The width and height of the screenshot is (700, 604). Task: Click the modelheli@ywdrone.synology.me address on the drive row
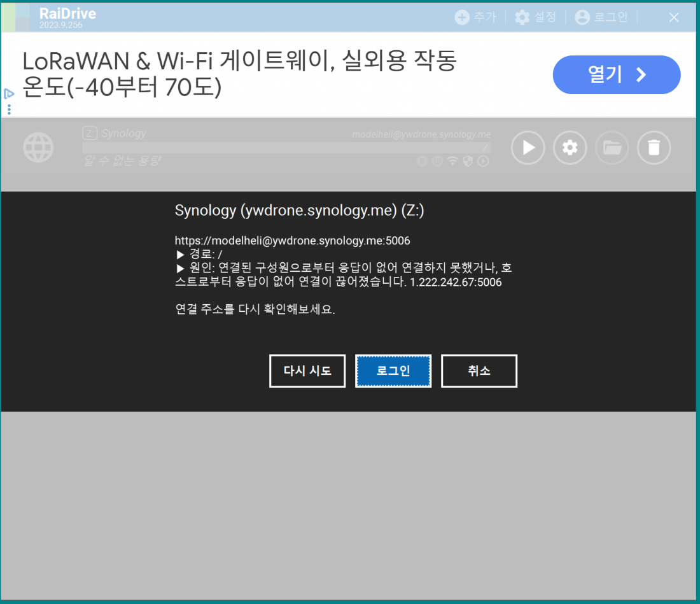click(x=421, y=134)
